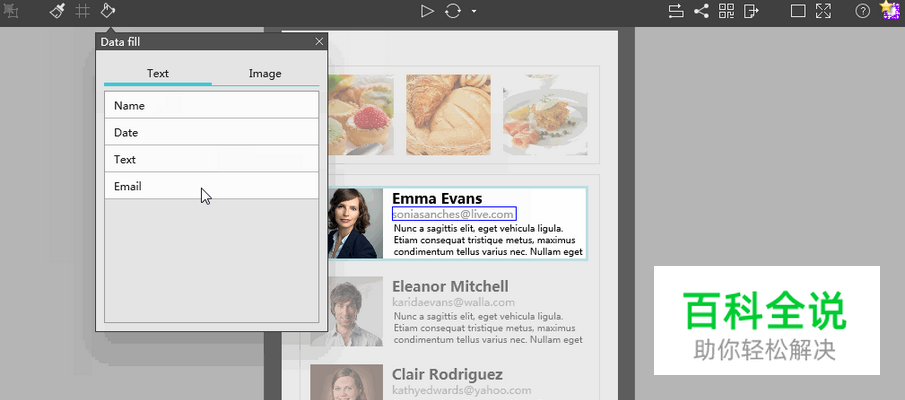Click the export icon in toolbar
Viewport: 905px width, 400px height.
click(751, 11)
